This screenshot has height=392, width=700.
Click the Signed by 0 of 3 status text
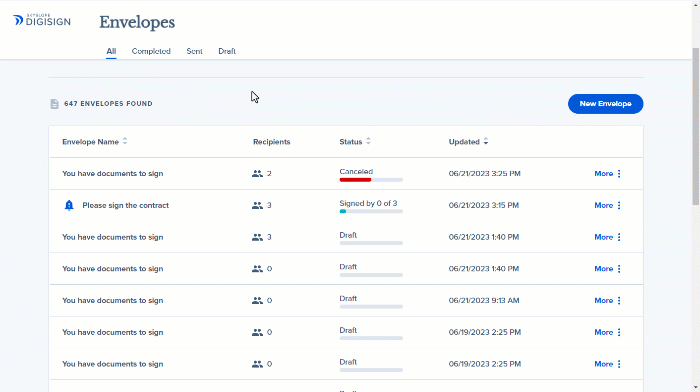[368, 203]
